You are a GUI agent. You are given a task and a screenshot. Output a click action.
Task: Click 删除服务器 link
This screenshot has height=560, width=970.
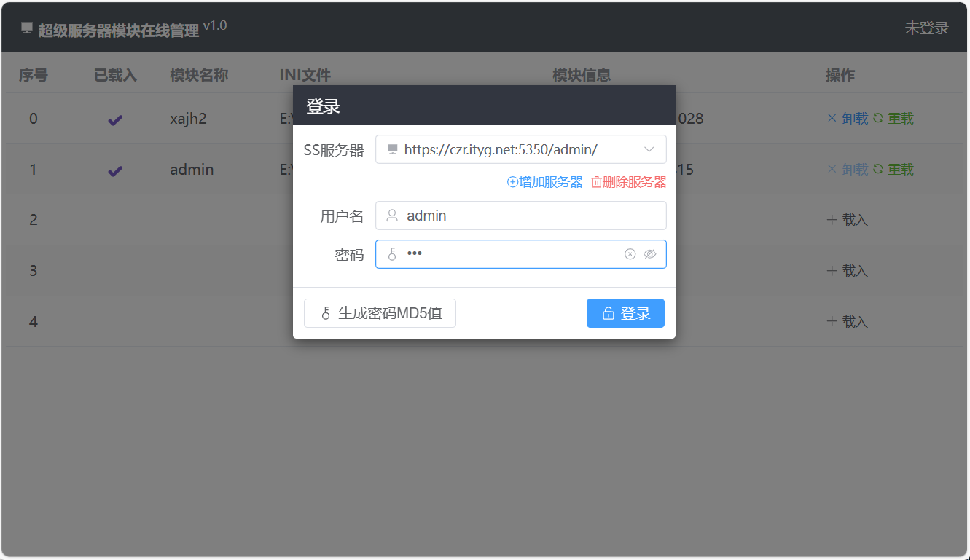click(x=629, y=182)
